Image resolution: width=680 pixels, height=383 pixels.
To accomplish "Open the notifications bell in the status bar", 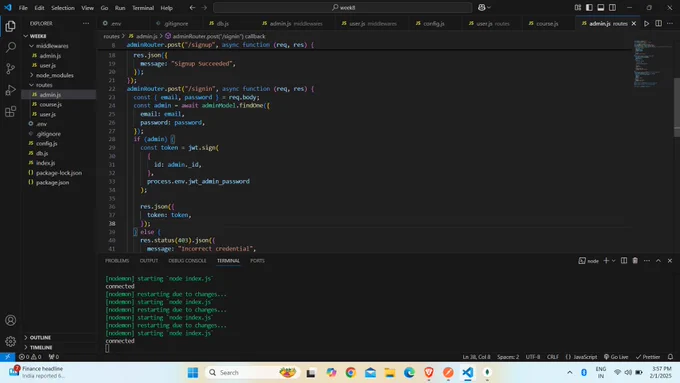I will point(670,357).
